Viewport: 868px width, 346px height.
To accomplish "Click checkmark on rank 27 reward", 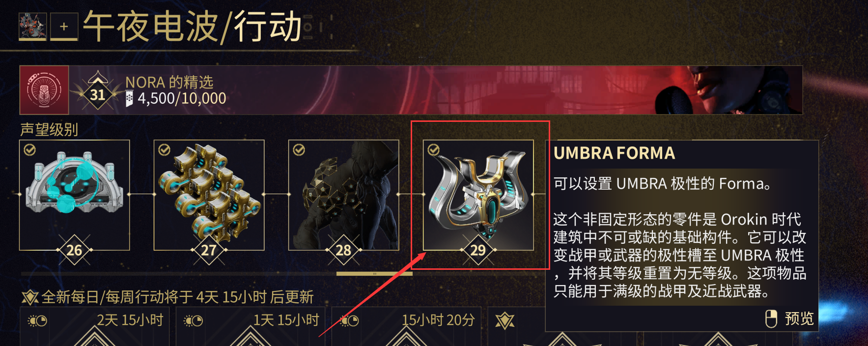I will pyautogui.click(x=165, y=150).
